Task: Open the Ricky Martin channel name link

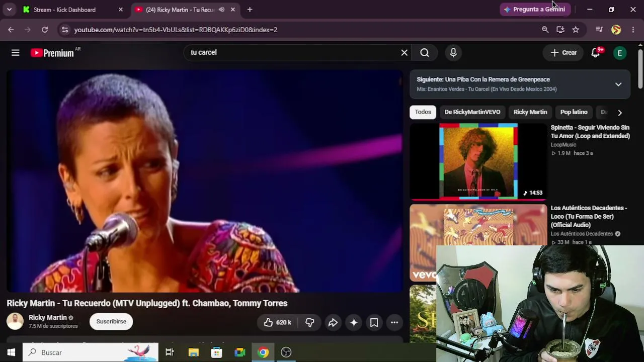Action: (48, 317)
